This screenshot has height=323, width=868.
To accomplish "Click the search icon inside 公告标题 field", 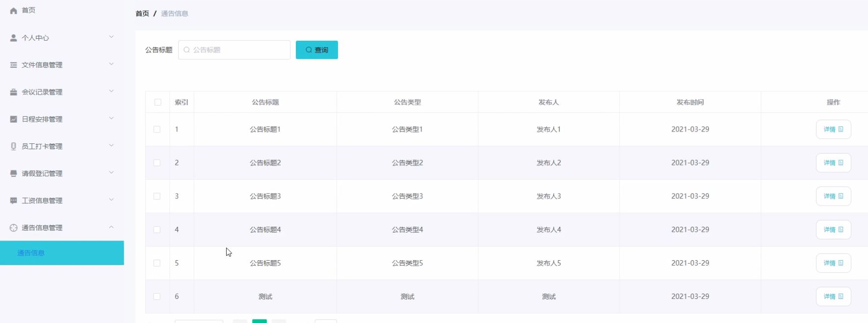I will [x=187, y=50].
